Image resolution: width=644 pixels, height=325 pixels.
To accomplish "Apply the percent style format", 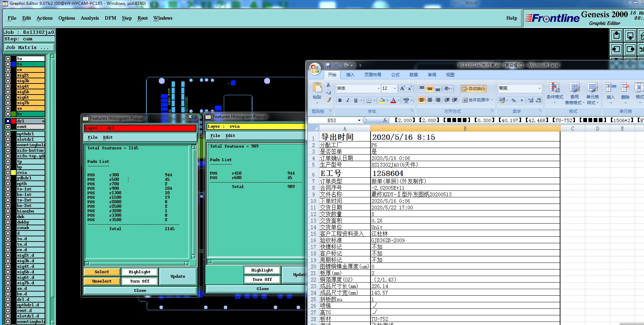I will pyautogui.click(x=514, y=100).
